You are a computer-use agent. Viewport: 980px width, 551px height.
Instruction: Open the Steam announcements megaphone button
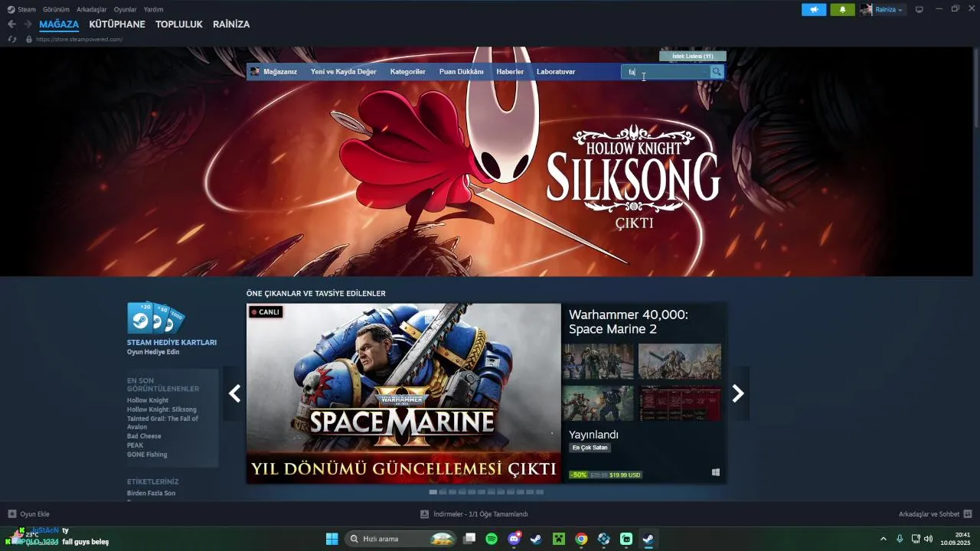814,9
